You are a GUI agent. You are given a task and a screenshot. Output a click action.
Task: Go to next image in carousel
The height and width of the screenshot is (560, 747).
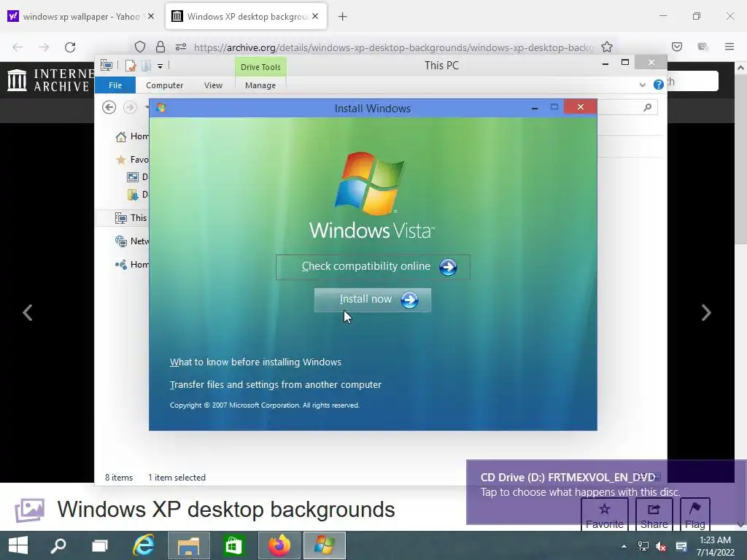point(706,313)
